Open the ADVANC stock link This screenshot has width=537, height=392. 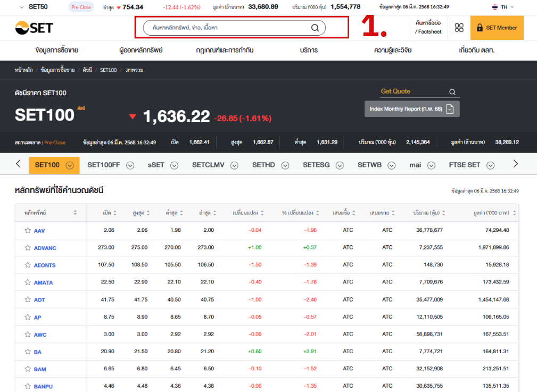pos(45,248)
